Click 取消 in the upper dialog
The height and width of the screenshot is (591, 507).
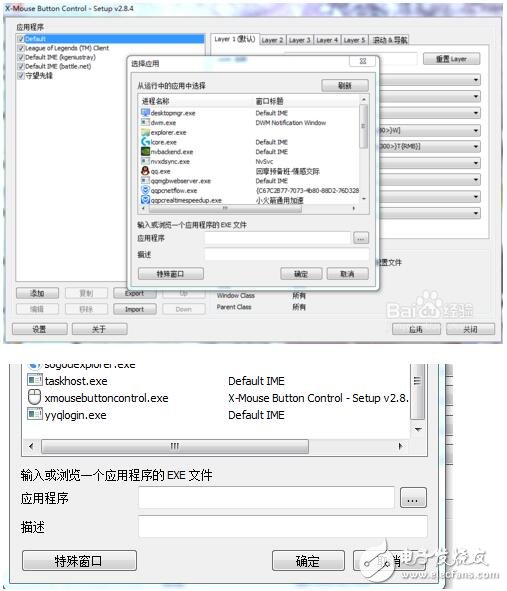tap(347, 274)
